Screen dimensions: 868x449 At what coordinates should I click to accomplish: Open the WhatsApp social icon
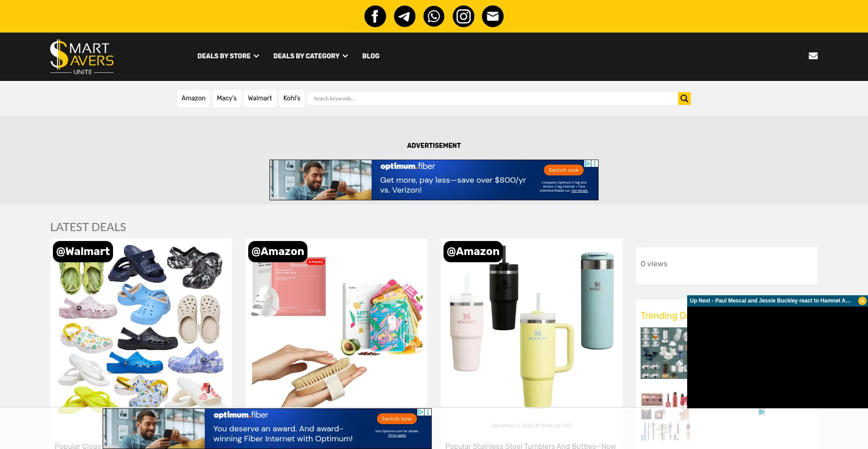point(434,16)
